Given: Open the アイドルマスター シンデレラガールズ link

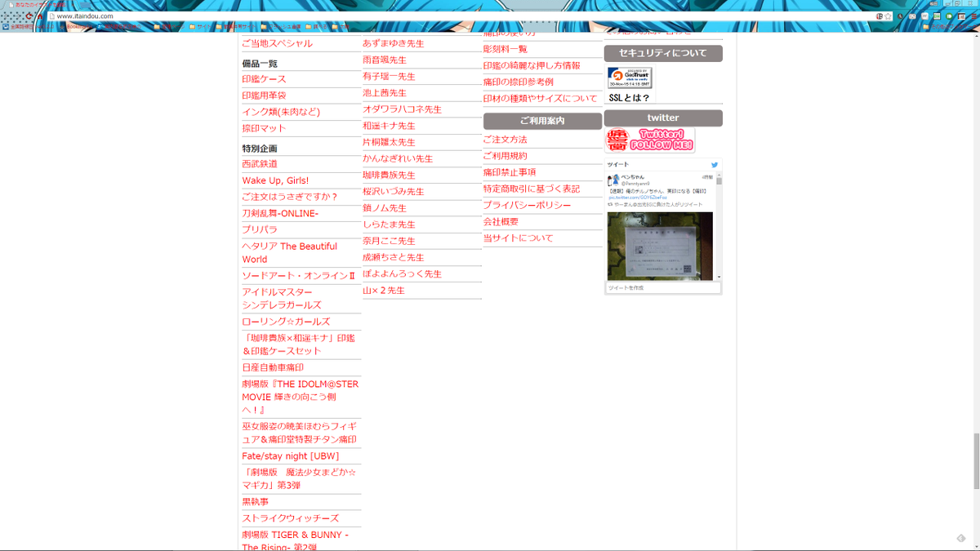Looking at the screenshot, I should coord(282,298).
